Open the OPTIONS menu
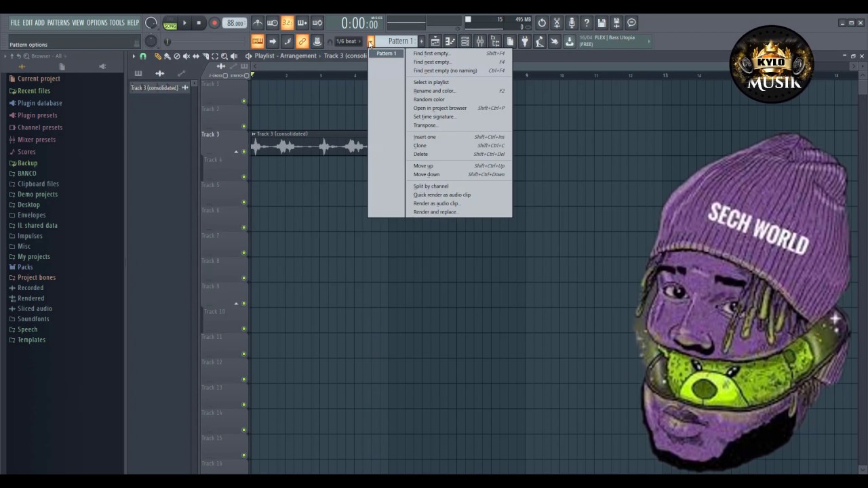The image size is (868, 488). click(97, 22)
